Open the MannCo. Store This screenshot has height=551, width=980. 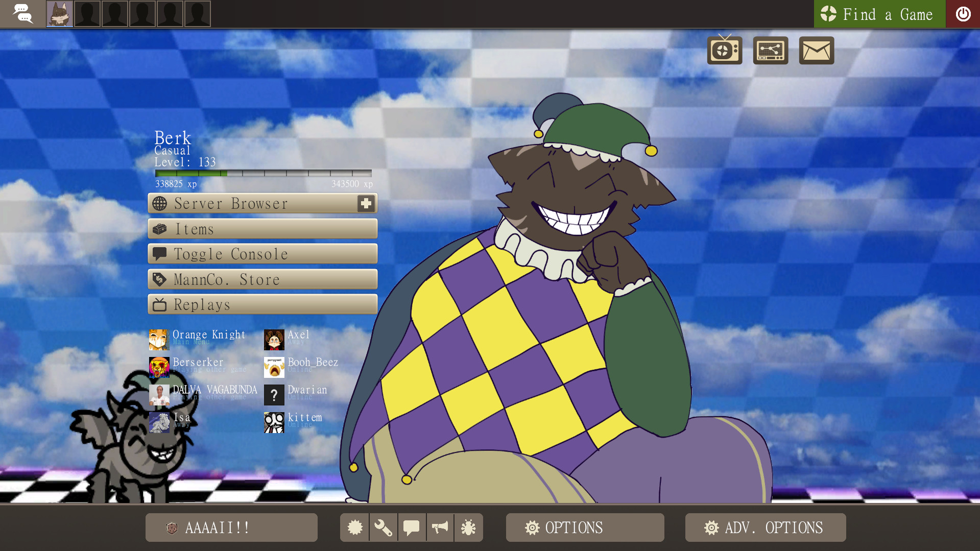point(262,279)
